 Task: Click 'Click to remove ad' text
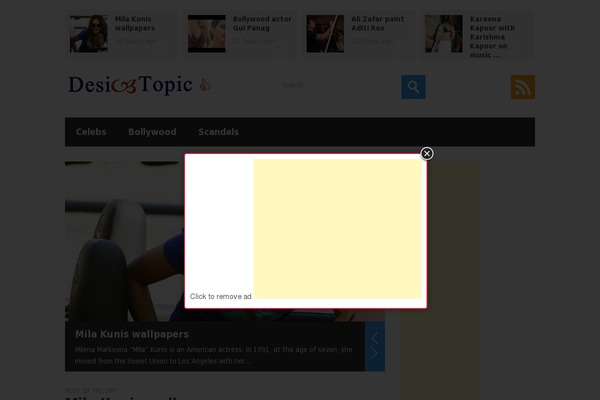coord(220,296)
